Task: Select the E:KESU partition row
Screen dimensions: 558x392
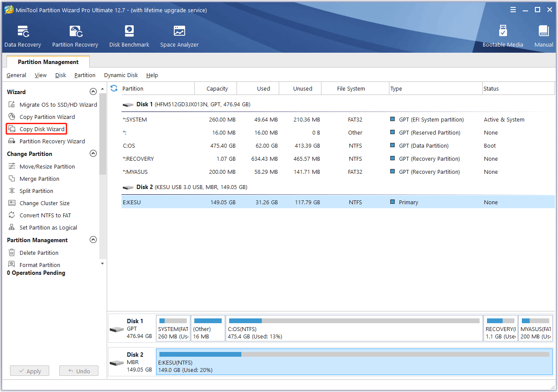Action: (261, 202)
